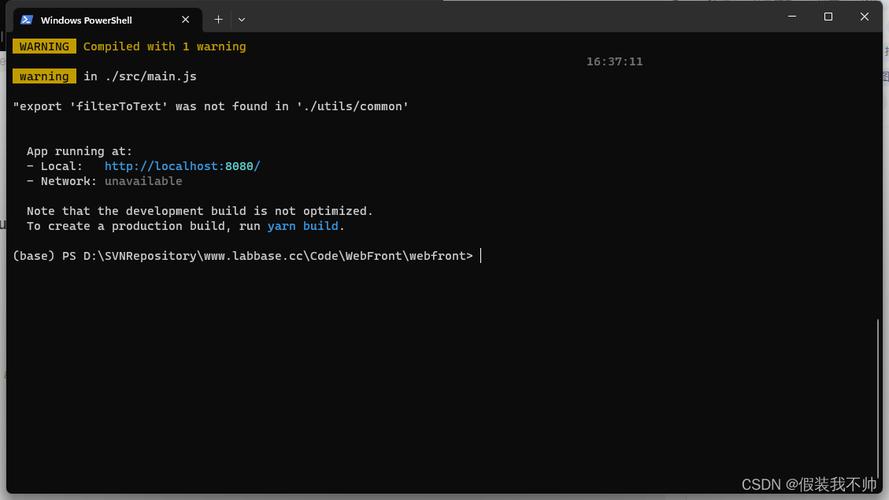The image size is (889, 500).
Task: Click the yellow uppercase WARNING badge
Action: (x=44, y=47)
